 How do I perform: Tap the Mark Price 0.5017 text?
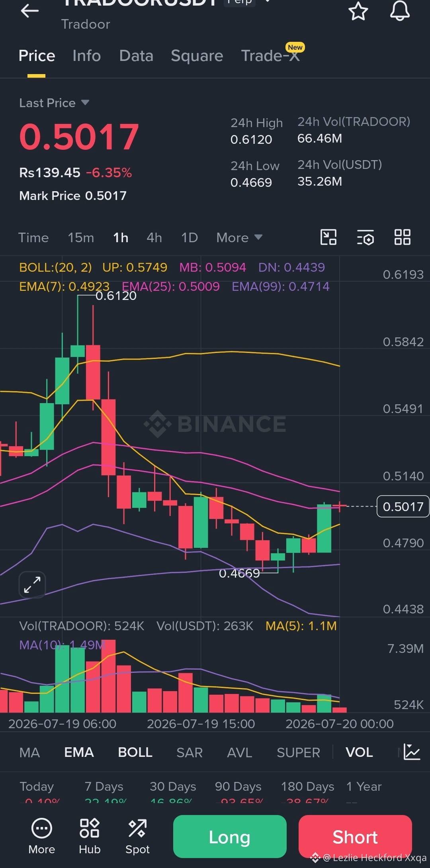tap(73, 196)
